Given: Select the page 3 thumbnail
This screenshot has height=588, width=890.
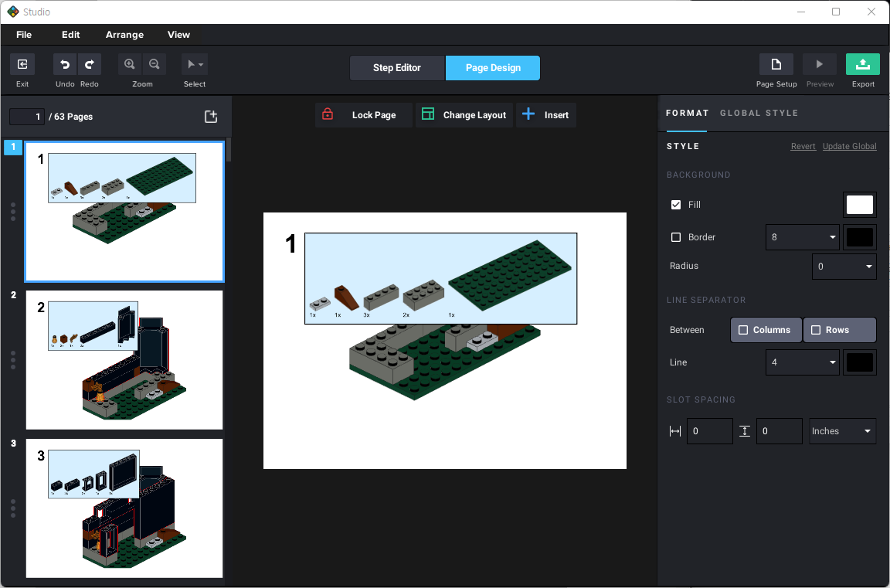Looking at the screenshot, I should click(124, 508).
